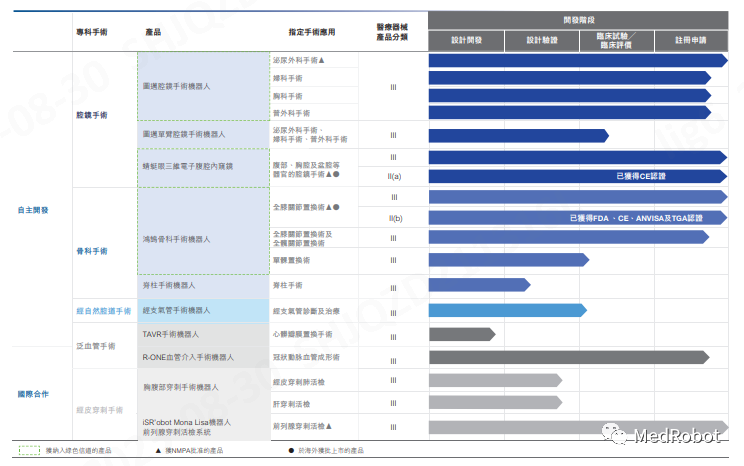The height and width of the screenshot is (466, 744).
Task: Select the 設計開發 stage column header
Action: click(x=466, y=40)
